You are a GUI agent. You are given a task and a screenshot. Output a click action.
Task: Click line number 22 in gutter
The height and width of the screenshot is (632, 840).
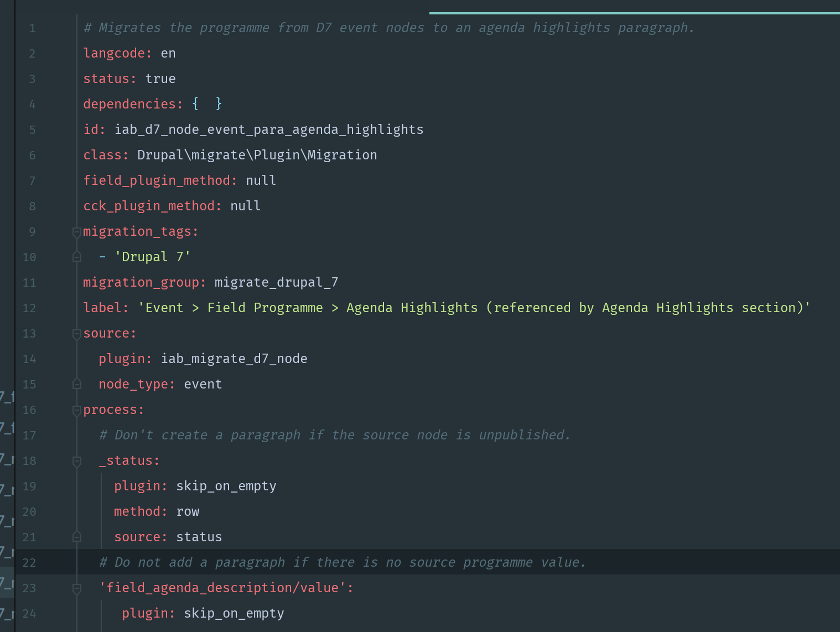pyautogui.click(x=29, y=563)
